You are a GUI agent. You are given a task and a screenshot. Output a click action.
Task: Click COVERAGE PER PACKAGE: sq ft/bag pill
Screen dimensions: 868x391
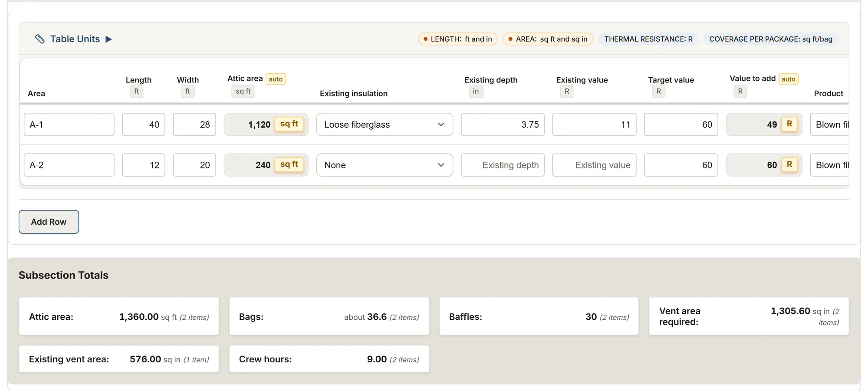click(x=771, y=39)
